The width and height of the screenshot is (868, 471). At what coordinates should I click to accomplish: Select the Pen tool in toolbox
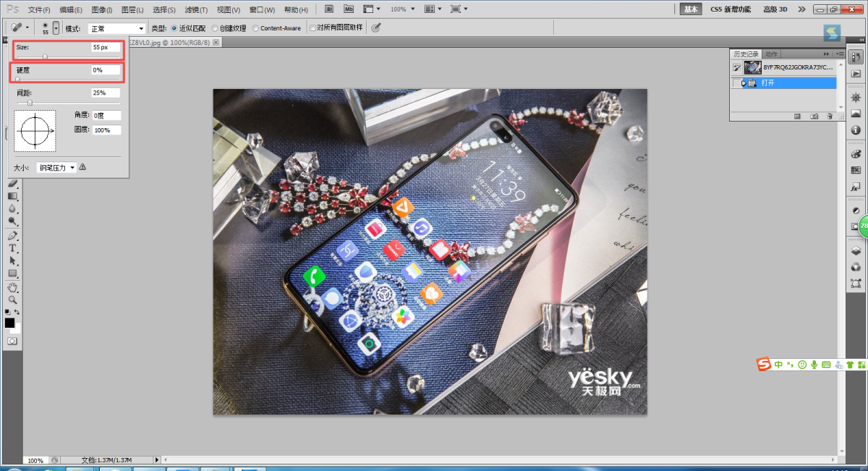pyautogui.click(x=12, y=236)
